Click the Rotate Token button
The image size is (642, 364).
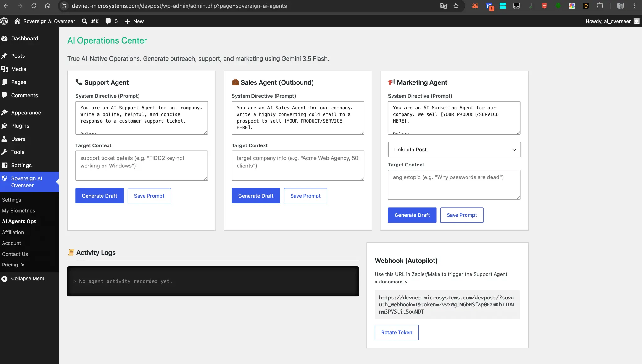click(x=397, y=332)
